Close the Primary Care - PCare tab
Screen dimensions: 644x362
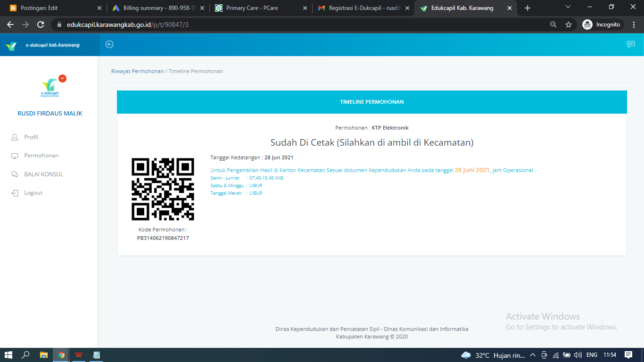point(305,8)
